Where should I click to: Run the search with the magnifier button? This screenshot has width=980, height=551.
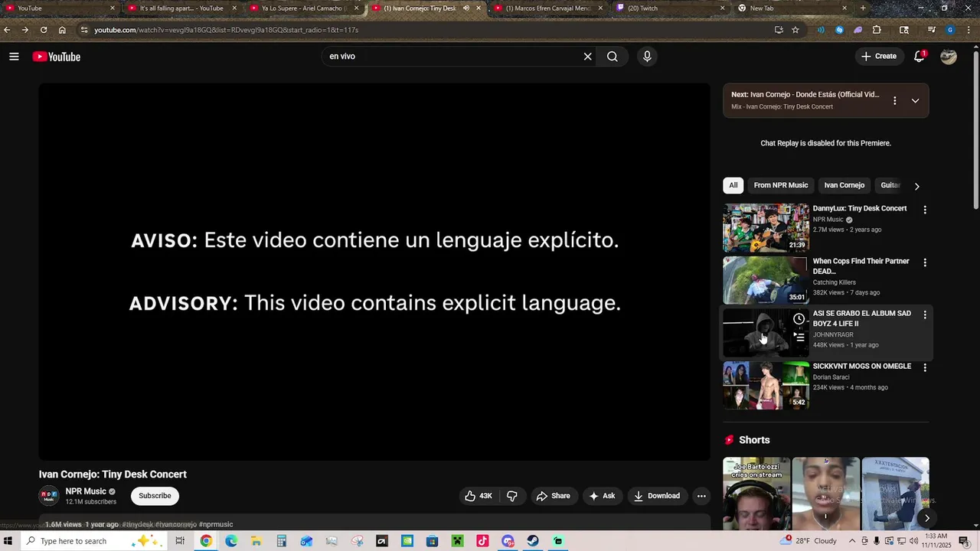(612, 57)
